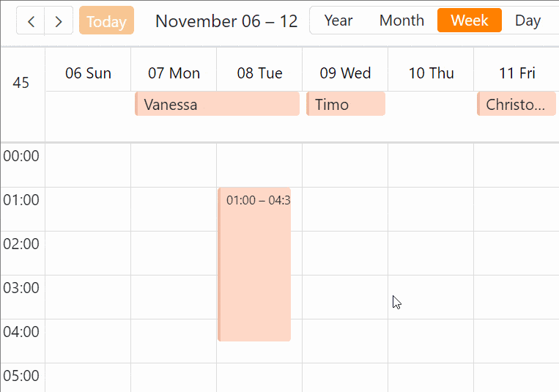559x392 pixels.
Task: Click the 11 Fri day header
Action: click(x=517, y=73)
